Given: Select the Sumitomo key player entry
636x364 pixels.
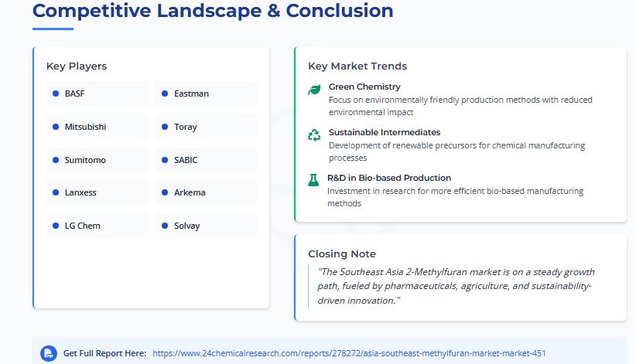Looking at the screenshot, I should tap(97, 160).
